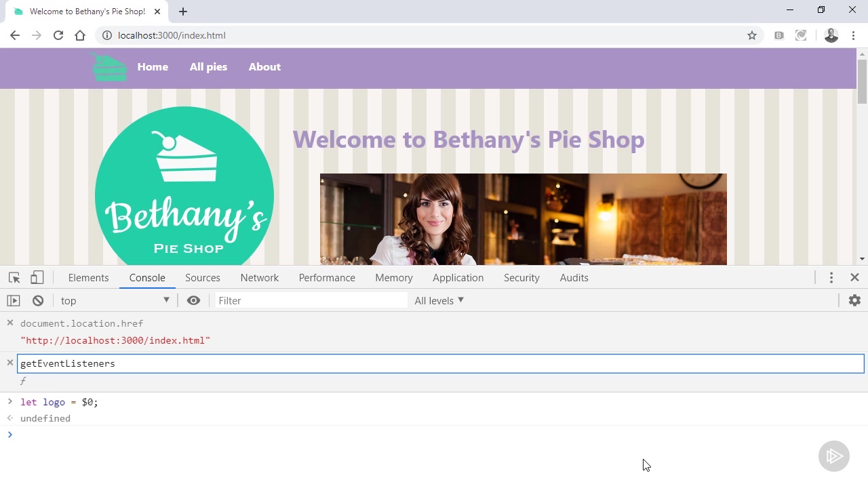Go to browser home page
868x488 pixels.
80,35
